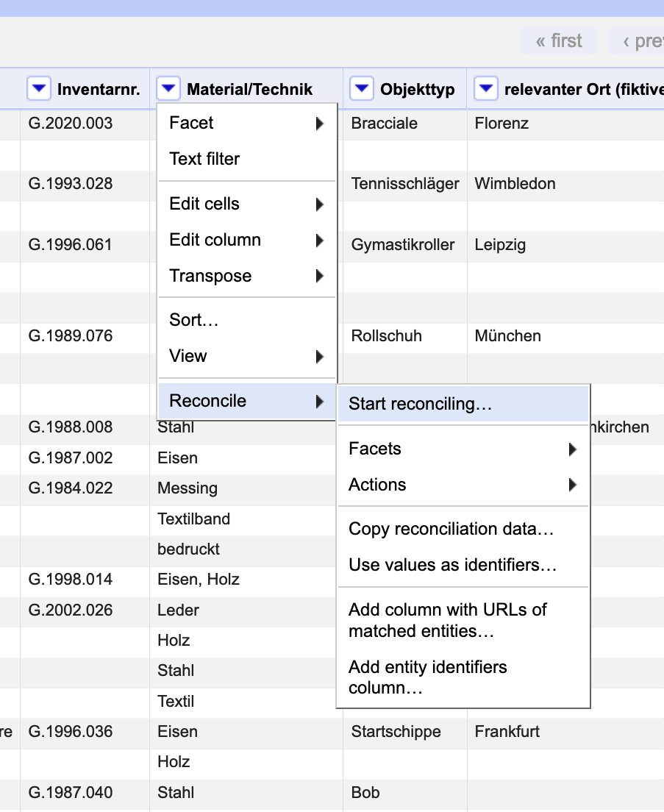Open the Objekttyp column menu arrow
The width and height of the screenshot is (664, 812).
(362, 89)
